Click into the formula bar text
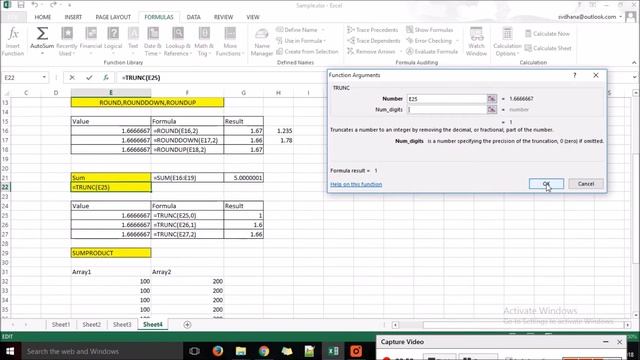Viewport: 640px width, 360px height. point(141,78)
